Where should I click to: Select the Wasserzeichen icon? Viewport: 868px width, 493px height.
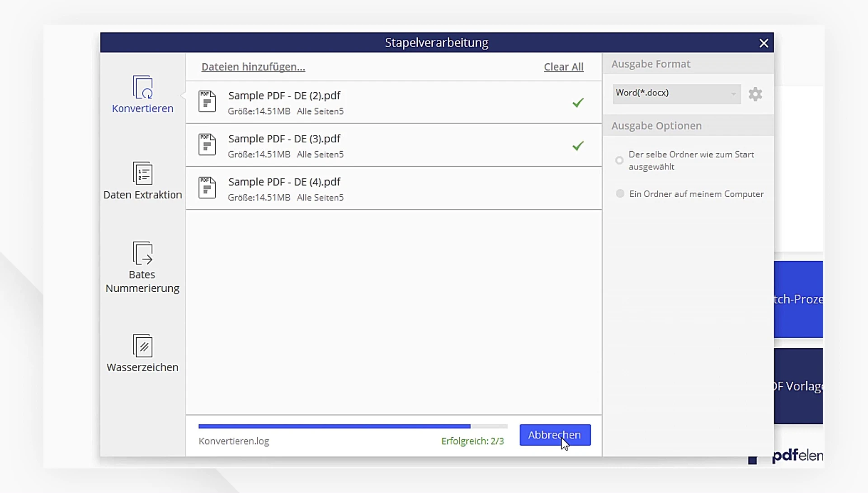point(143,346)
